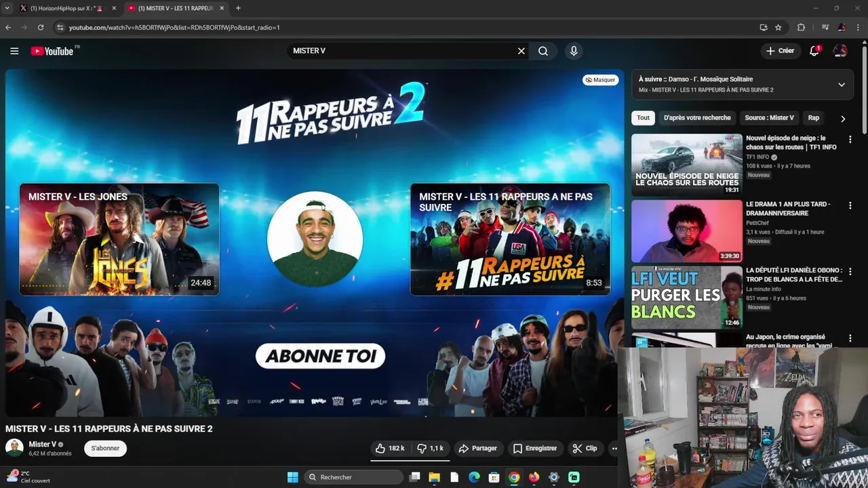Dislike the video with thumbs down
Image resolution: width=868 pixels, height=488 pixels.
point(430,448)
